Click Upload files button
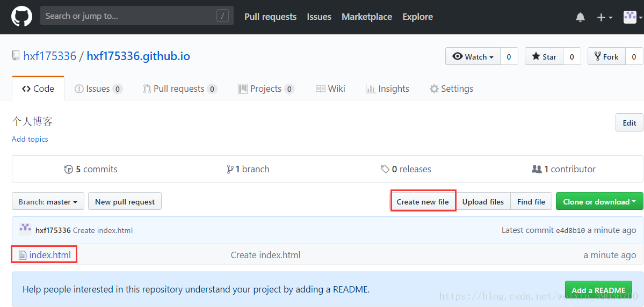 [x=483, y=201]
